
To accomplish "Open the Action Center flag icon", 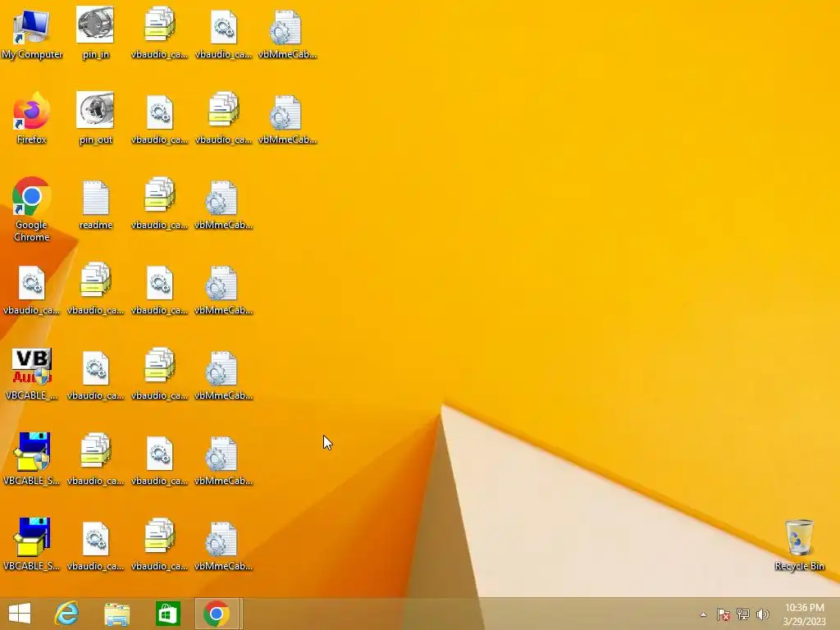I will tap(724, 614).
